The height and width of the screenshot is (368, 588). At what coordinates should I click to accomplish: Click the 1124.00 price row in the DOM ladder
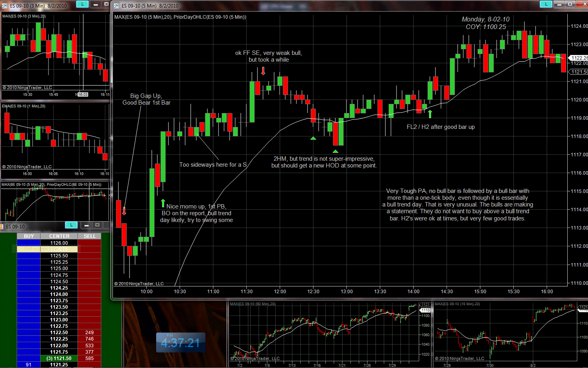click(x=59, y=294)
